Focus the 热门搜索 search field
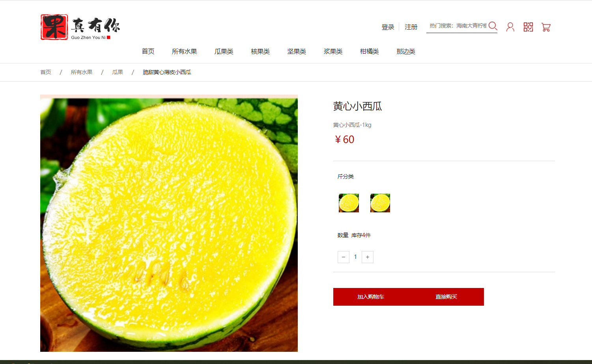 coord(458,26)
